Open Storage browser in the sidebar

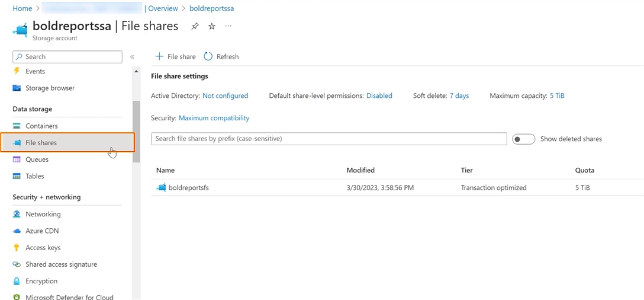click(50, 88)
